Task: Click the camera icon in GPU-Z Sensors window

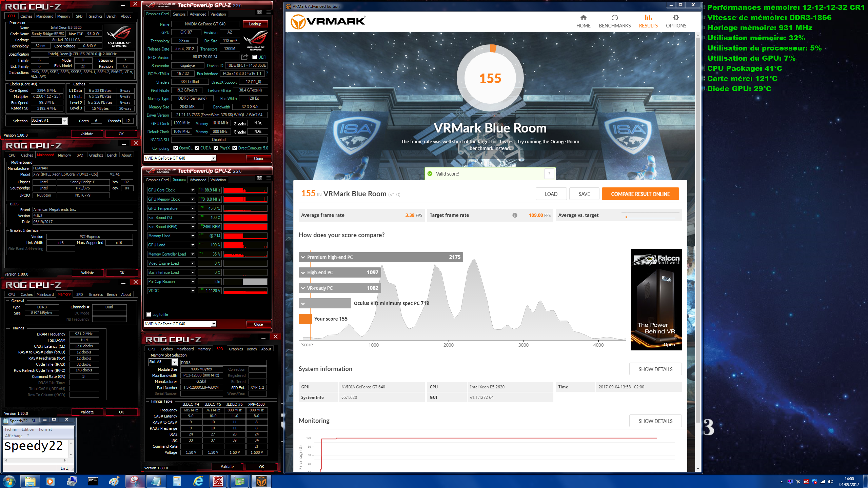Action: point(259,178)
